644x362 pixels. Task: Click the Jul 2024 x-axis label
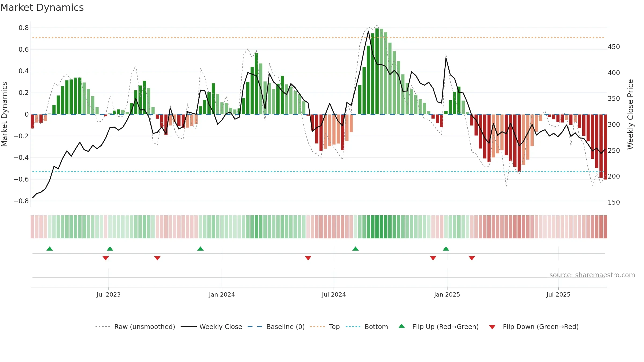click(x=334, y=294)
